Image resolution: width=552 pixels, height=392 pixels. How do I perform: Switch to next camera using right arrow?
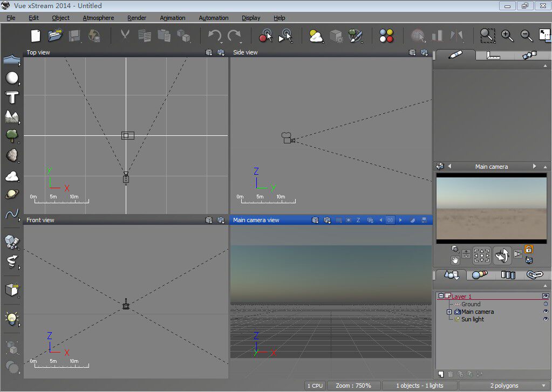535,167
